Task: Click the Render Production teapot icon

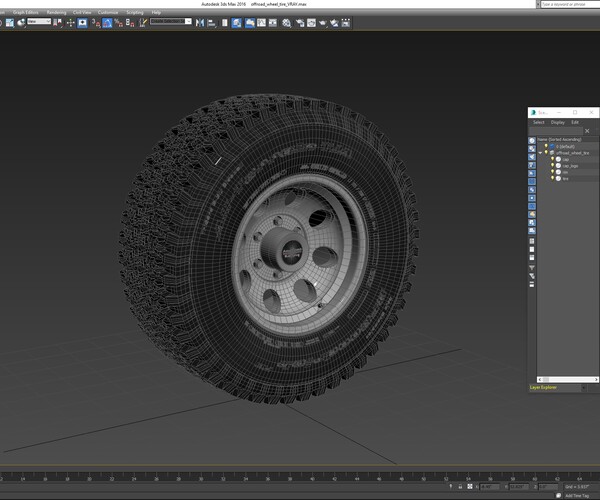Action: point(323,23)
